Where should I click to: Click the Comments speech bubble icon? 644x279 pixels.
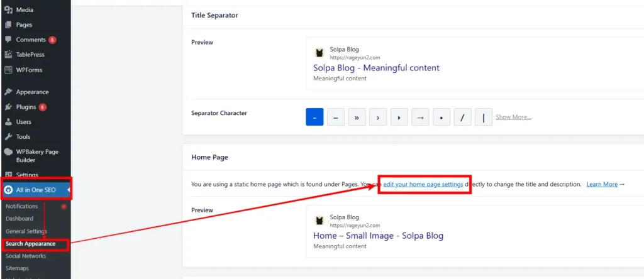pyautogui.click(x=8, y=40)
